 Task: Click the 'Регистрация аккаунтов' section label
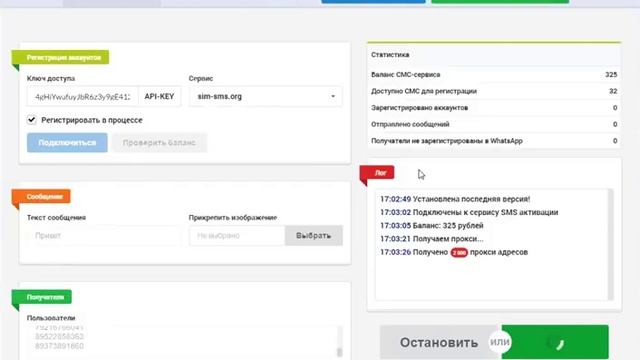pyautogui.click(x=60, y=58)
